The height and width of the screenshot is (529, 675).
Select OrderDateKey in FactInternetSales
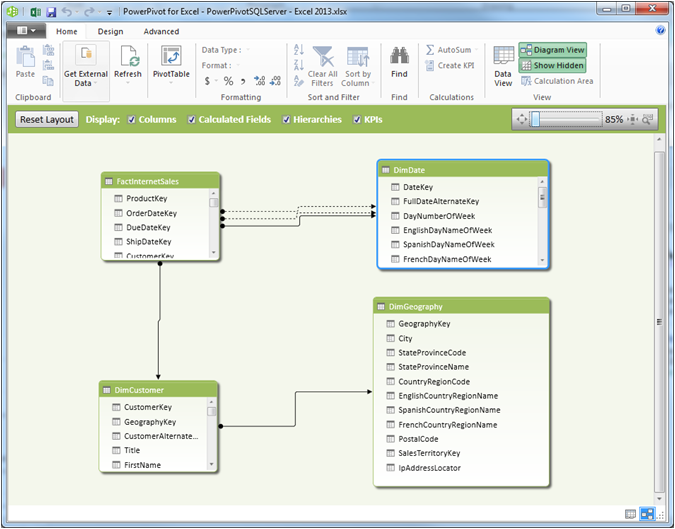(151, 213)
